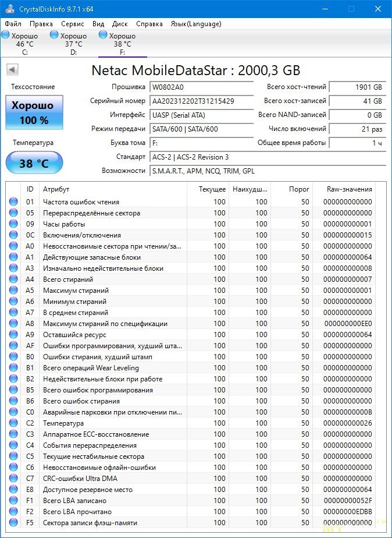Go to previous disk with back arrow
The width and height of the screenshot is (392, 538).
pos(12,70)
